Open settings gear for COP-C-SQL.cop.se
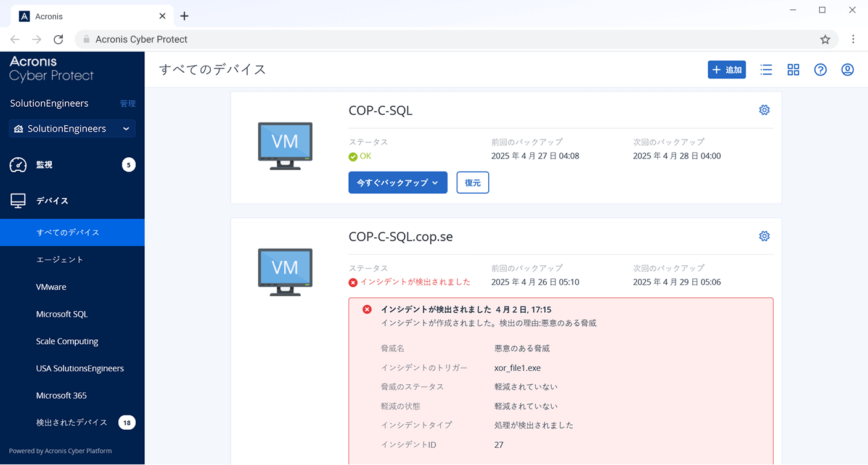 point(764,236)
